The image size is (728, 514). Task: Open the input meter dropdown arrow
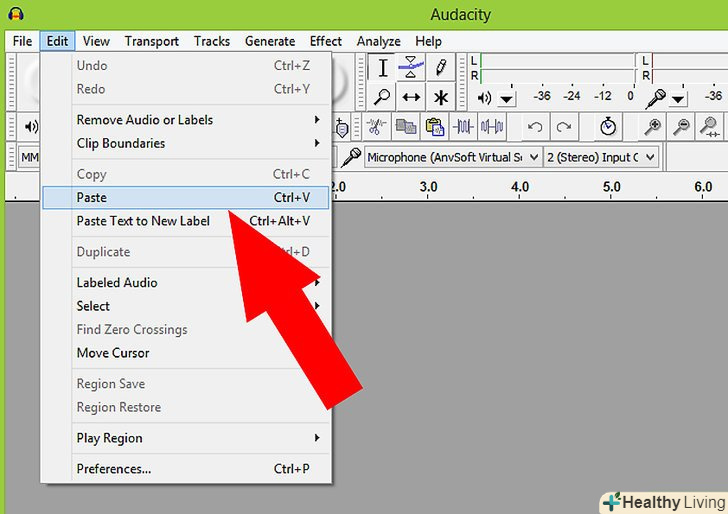(x=678, y=99)
